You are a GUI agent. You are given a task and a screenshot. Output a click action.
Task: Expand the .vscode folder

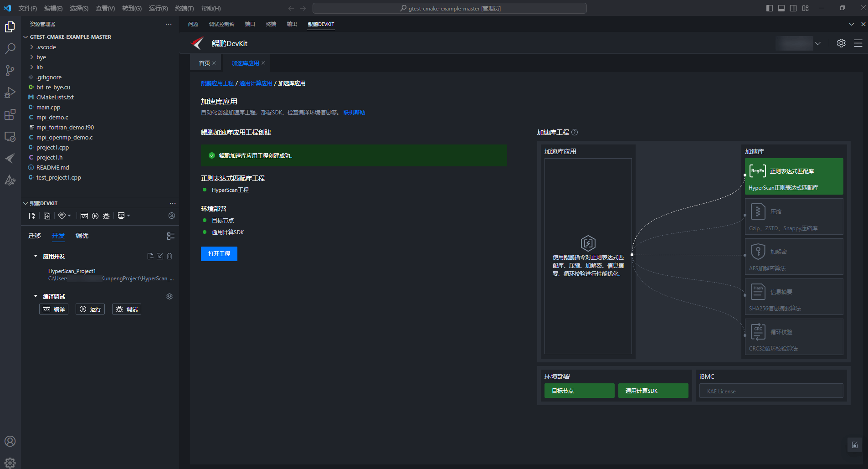point(32,47)
